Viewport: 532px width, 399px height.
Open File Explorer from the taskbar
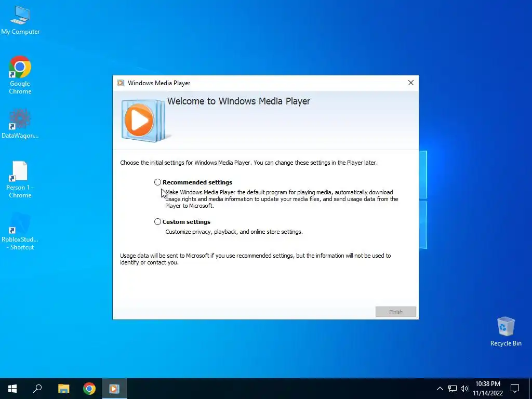63,389
